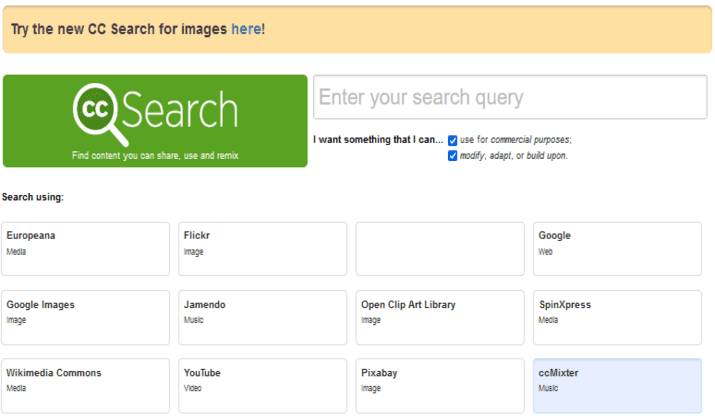Image resolution: width=715 pixels, height=420 pixels.
Task: Pick the SpinXpress Media source
Action: tap(617, 317)
